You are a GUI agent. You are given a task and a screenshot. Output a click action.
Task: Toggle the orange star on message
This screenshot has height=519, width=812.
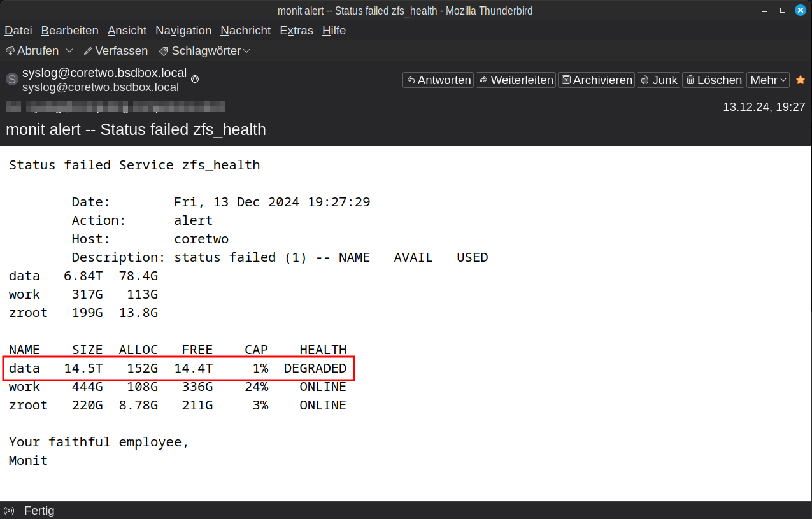801,80
